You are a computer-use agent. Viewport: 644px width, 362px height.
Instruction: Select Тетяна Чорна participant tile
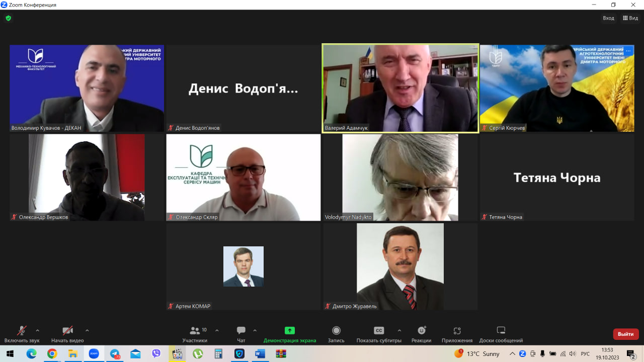click(x=557, y=177)
